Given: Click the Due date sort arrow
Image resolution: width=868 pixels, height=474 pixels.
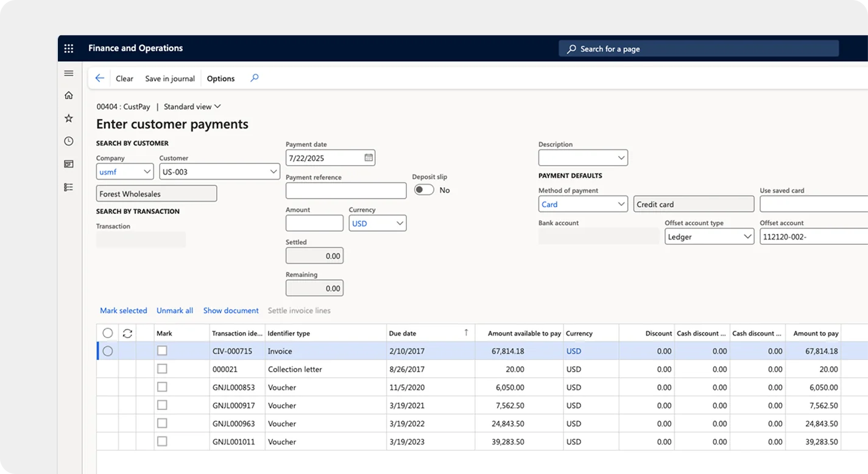Looking at the screenshot, I should click(467, 333).
